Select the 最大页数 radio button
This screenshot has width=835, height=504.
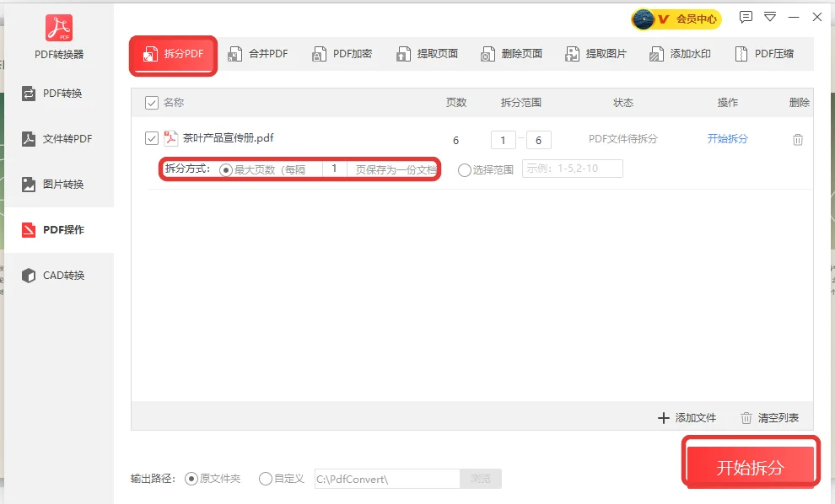pyautogui.click(x=226, y=169)
